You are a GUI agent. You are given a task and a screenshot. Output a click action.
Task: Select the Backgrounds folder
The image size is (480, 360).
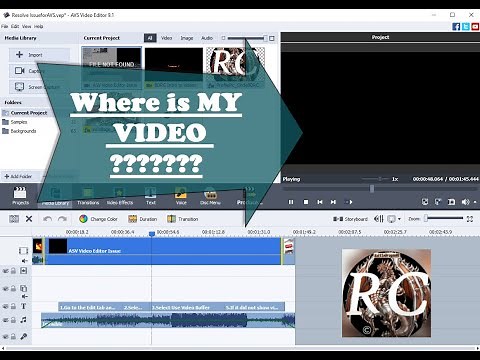19,131
